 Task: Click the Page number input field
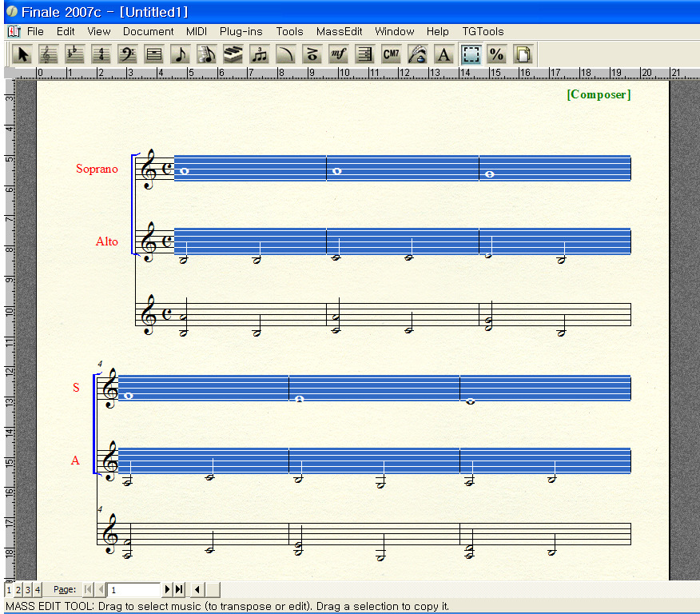click(134, 590)
